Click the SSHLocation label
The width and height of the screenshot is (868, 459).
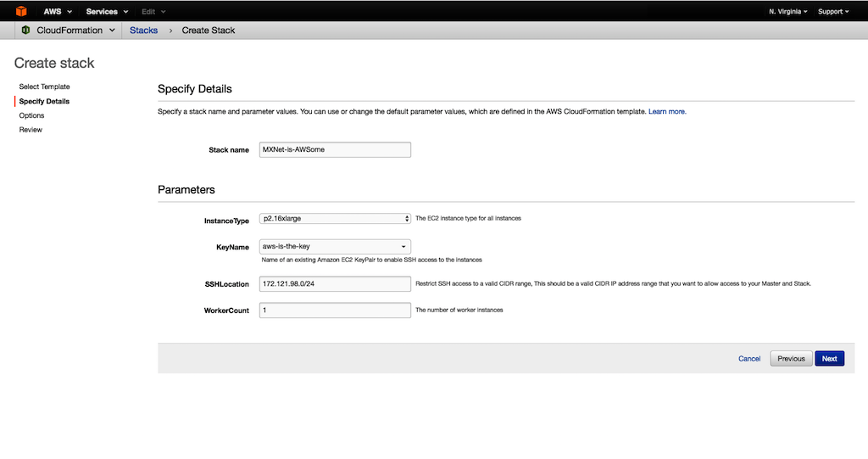point(227,284)
